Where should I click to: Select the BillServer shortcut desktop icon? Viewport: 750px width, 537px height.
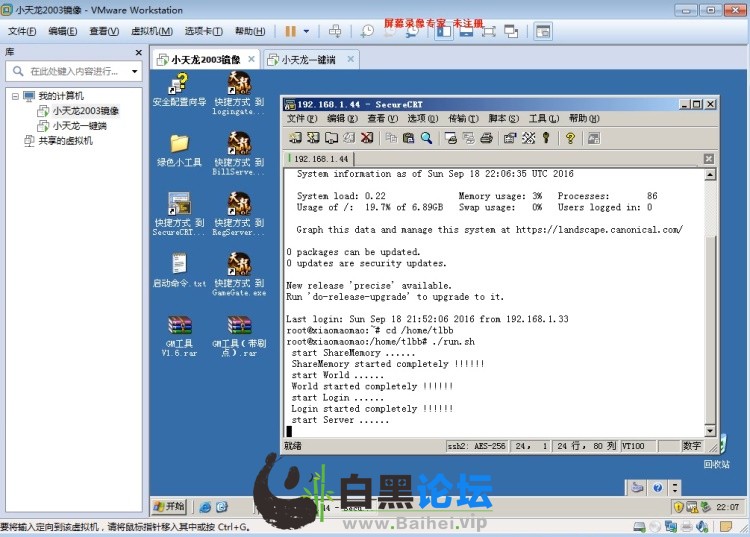[x=238, y=154]
